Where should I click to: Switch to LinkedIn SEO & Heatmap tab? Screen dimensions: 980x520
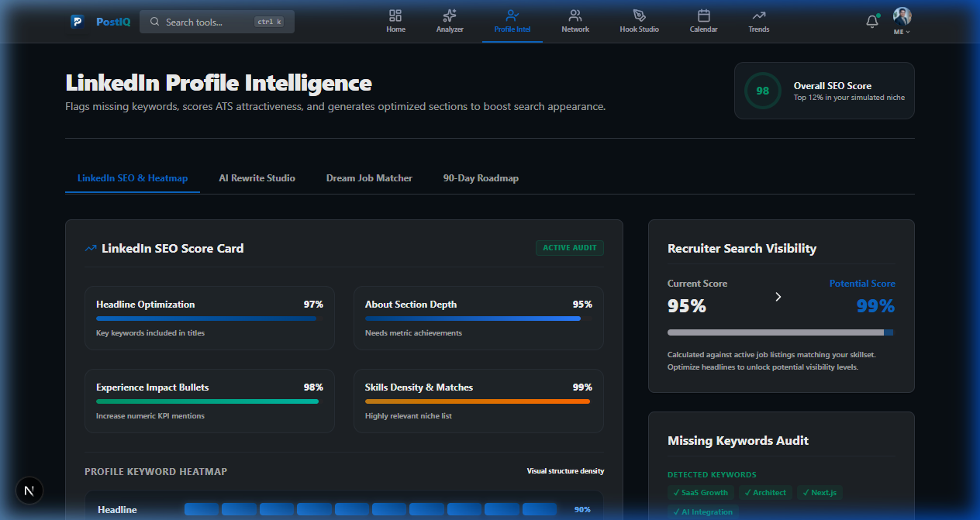click(x=133, y=178)
